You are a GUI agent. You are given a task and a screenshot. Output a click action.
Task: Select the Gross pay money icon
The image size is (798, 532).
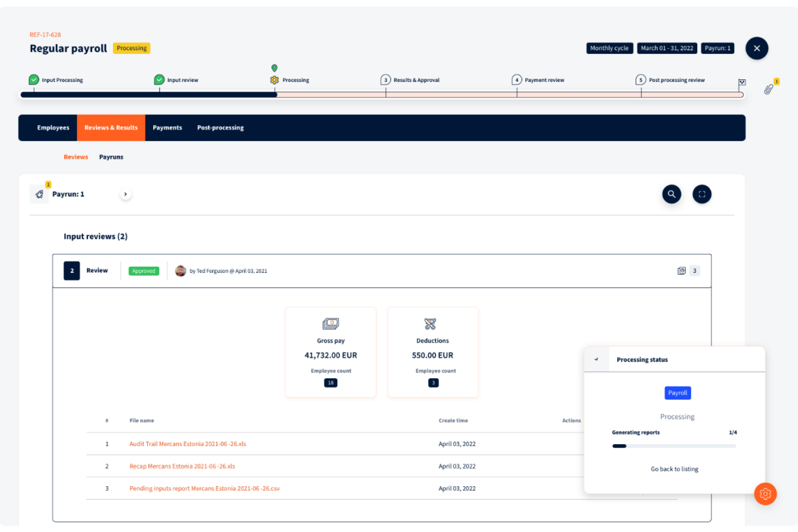click(331, 323)
